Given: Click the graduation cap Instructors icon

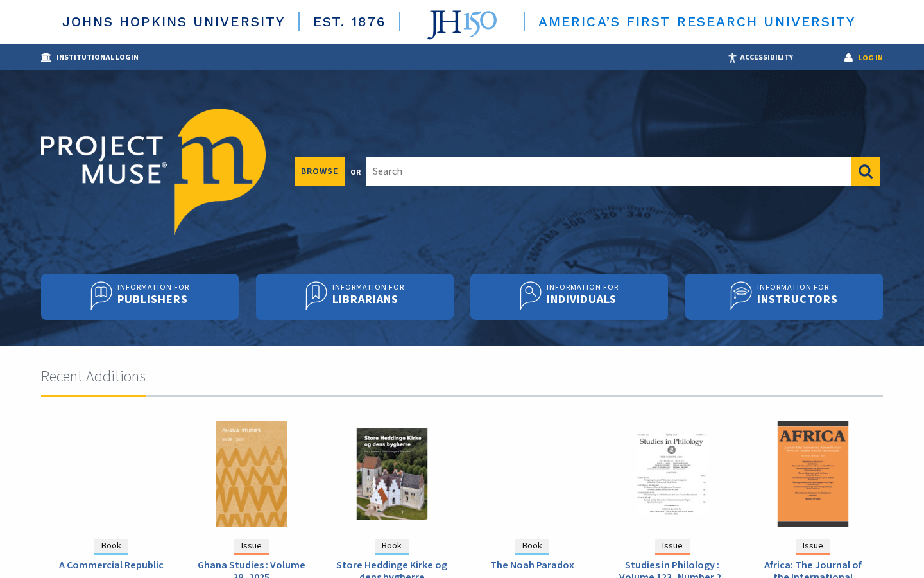Looking at the screenshot, I should coord(741,295).
